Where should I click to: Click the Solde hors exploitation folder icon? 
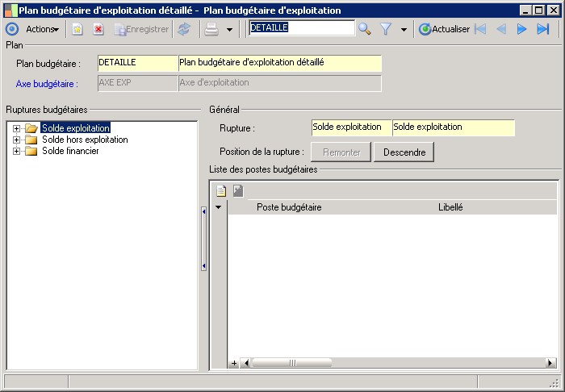tap(31, 140)
